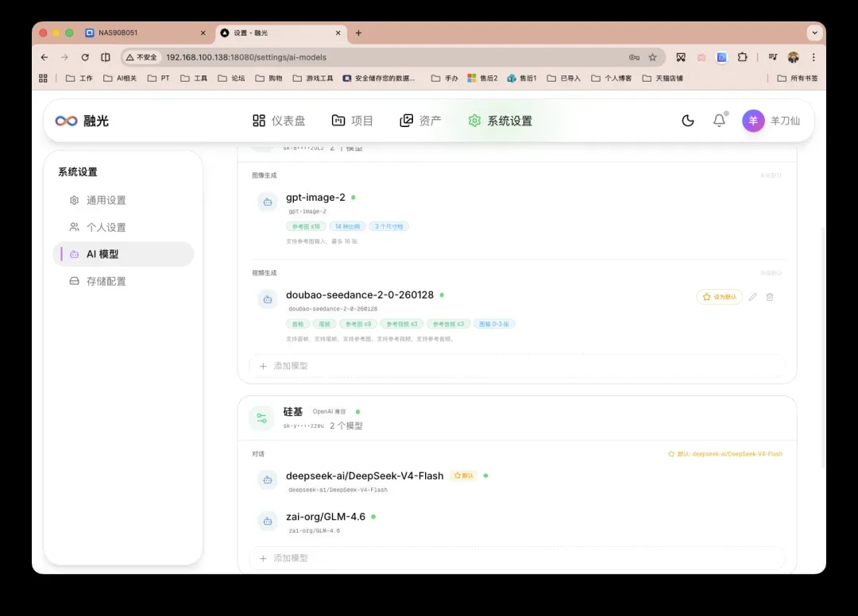Click the 首帧 tag

(x=298, y=324)
